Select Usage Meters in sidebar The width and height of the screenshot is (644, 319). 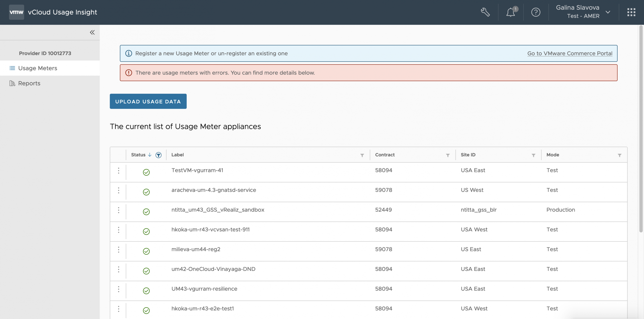tap(38, 68)
